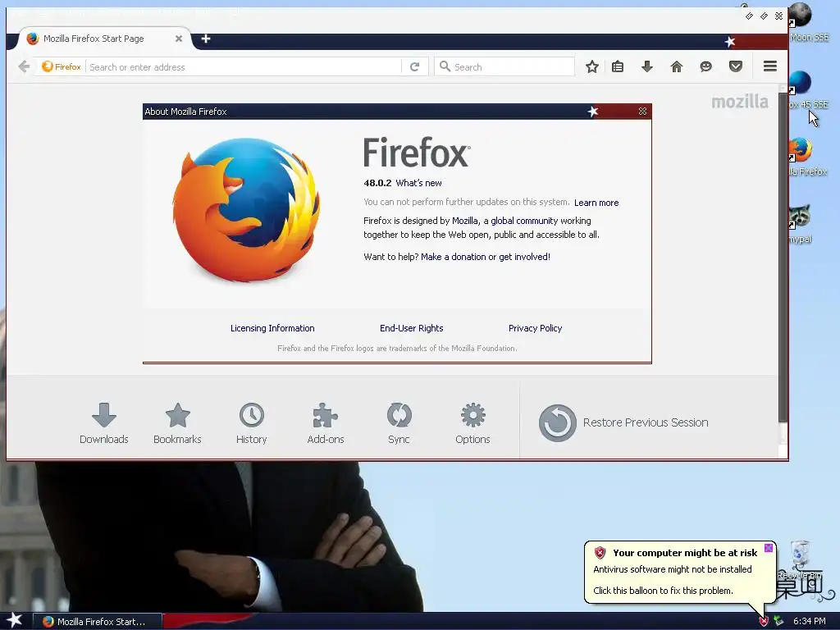Click the Your computer might be at risk balloon
The width and height of the screenshot is (840, 630).
(x=680, y=572)
